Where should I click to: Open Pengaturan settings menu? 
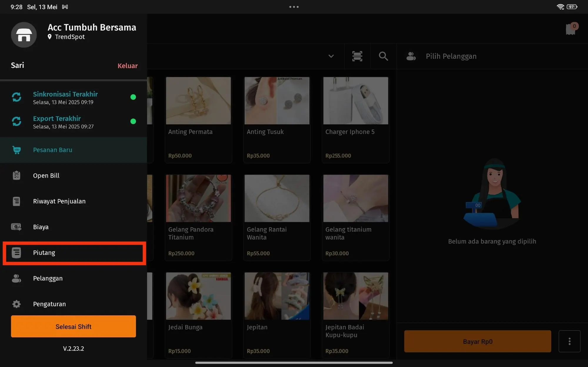tap(74, 304)
